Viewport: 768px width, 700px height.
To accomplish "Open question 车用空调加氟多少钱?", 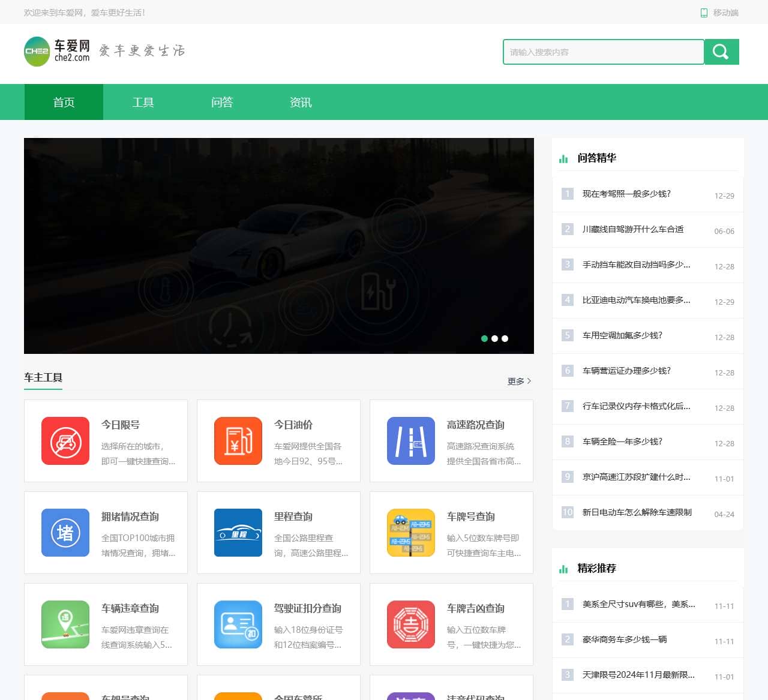I will click(622, 335).
